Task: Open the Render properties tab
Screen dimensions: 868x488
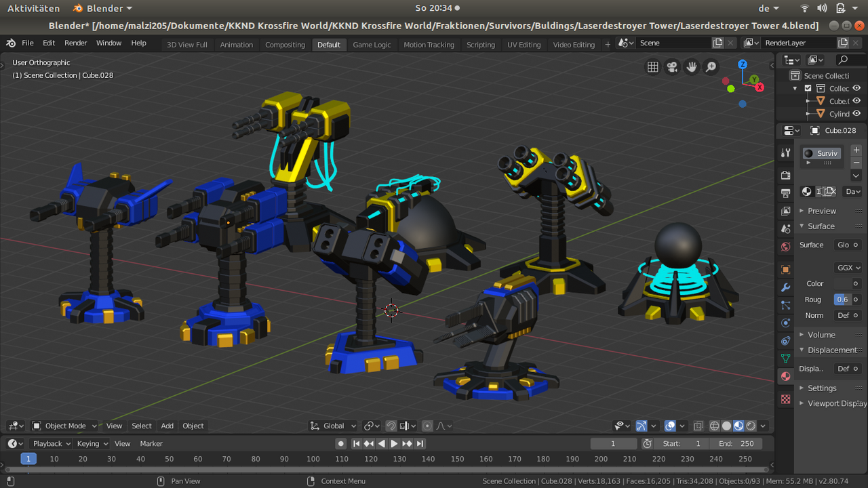Action: (785, 176)
